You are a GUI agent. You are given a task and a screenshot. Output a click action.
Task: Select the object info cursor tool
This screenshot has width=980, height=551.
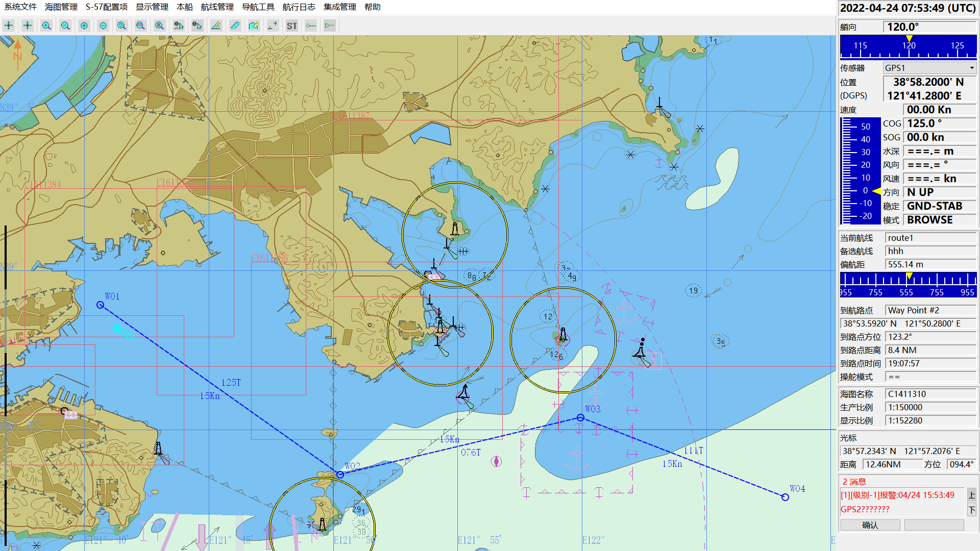click(178, 25)
